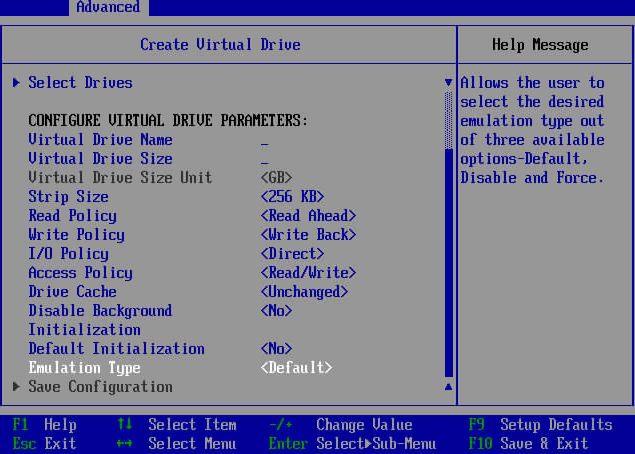The width and height of the screenshot is (635, 454).
Task: Select the Access Policy label
Action: [x=80, y=273]
